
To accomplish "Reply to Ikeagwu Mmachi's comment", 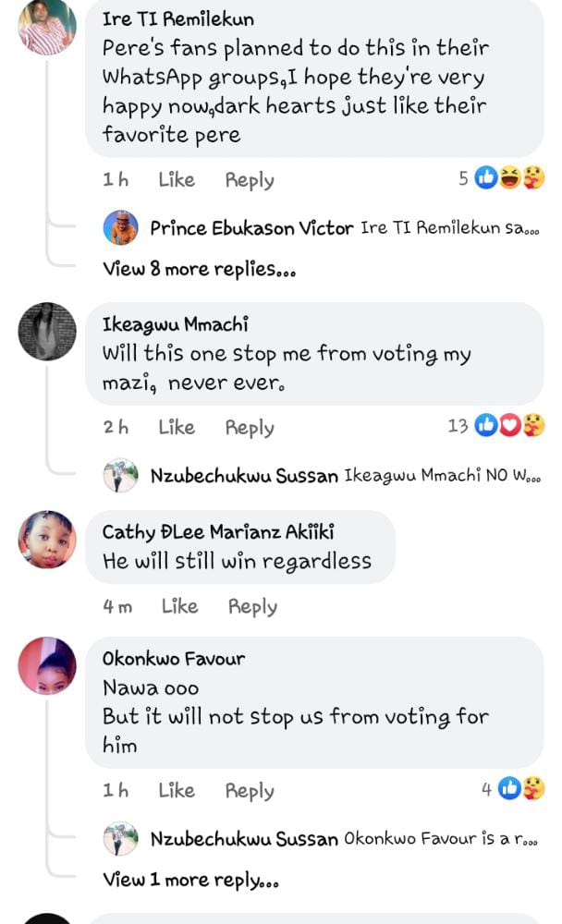I will tap(249, 428).
